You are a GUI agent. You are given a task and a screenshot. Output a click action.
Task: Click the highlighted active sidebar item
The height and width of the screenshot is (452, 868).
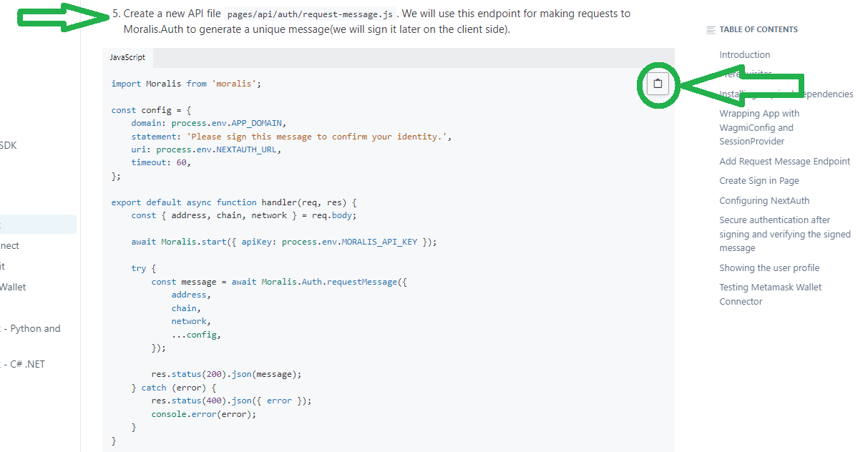click(38, 225)
